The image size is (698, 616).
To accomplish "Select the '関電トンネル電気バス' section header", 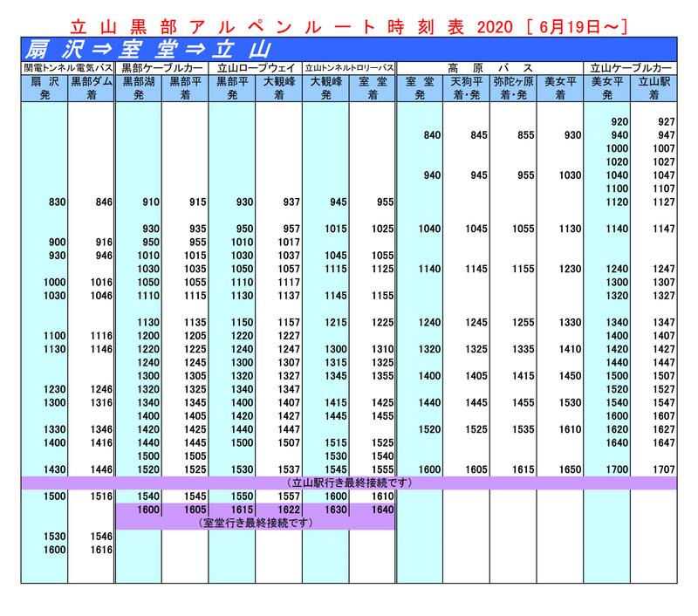I will pyautogui.click(x=68, y=68).
